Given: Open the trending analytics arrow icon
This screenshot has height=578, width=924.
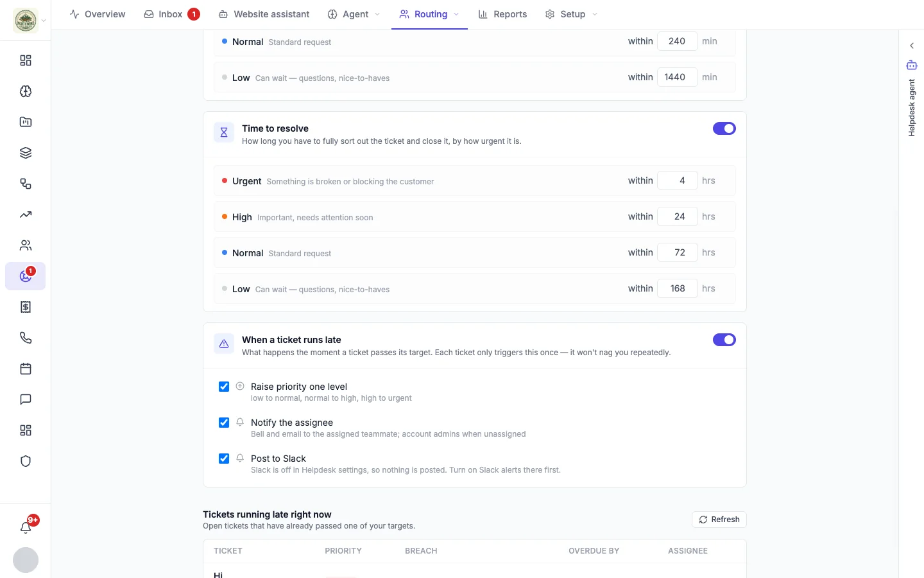Looking at the screenshot, I should (x=26, y=215).
